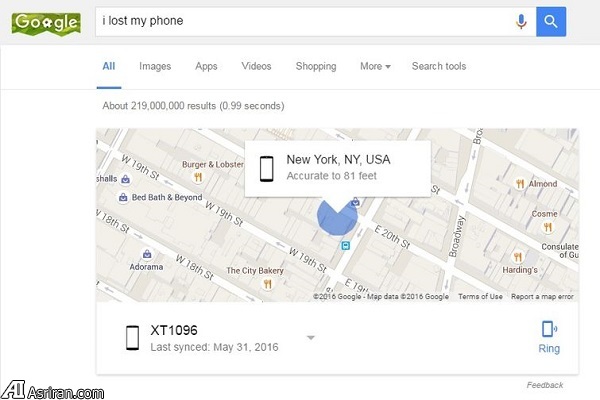Click the search box with query text
The image size is (600, 400).
pos(304,21)
